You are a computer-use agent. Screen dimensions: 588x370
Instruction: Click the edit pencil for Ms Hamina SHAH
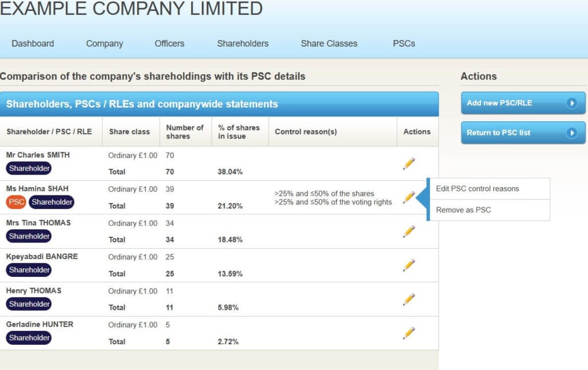click(x=409, y=198)
